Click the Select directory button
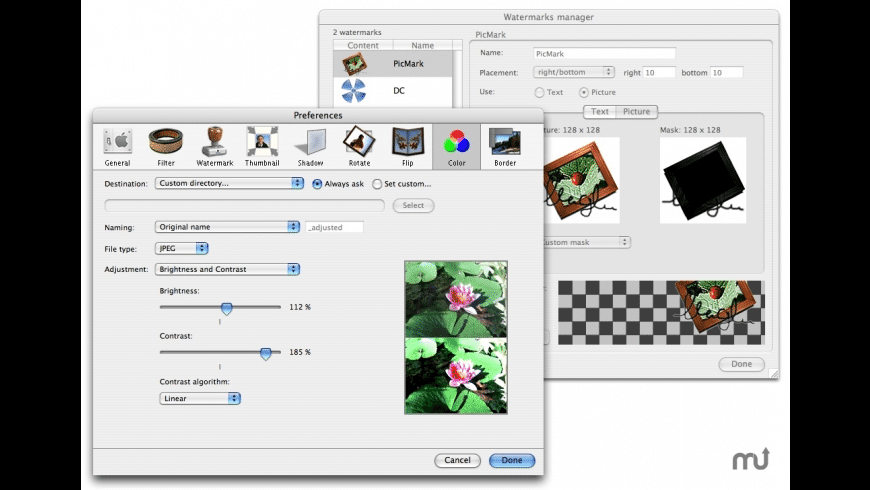Viewport: 870px width, 490px height. click(413, 205)
